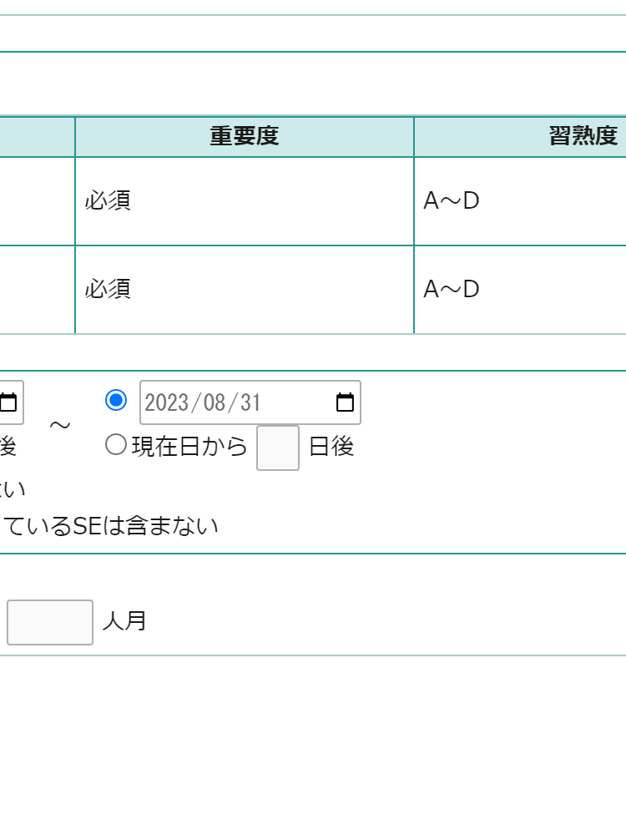The image size is (626, 840).
Task: Select the 現在日から radio button
Action: [x=116, y=446]
